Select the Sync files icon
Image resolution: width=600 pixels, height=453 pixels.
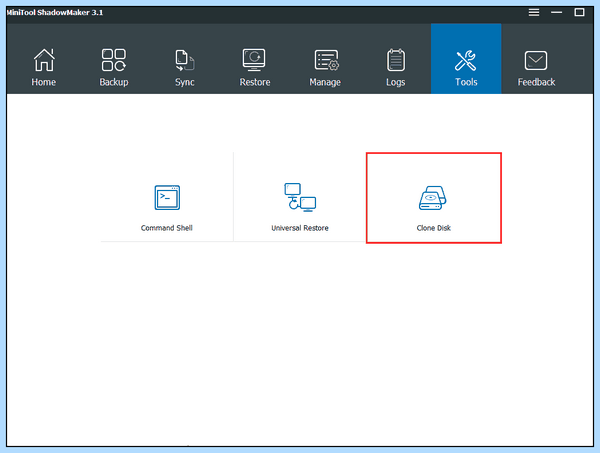[185, 60]
